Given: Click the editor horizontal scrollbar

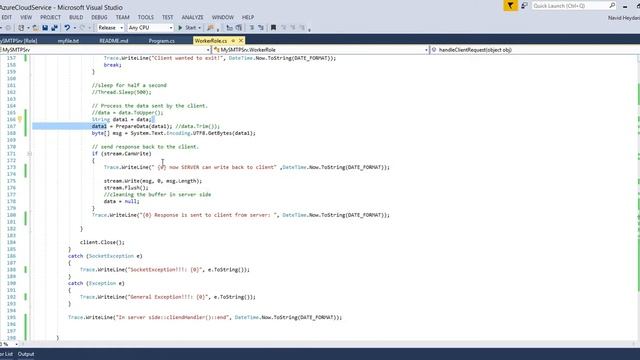Looking at the screenshot, I should (x=327, y=344).
